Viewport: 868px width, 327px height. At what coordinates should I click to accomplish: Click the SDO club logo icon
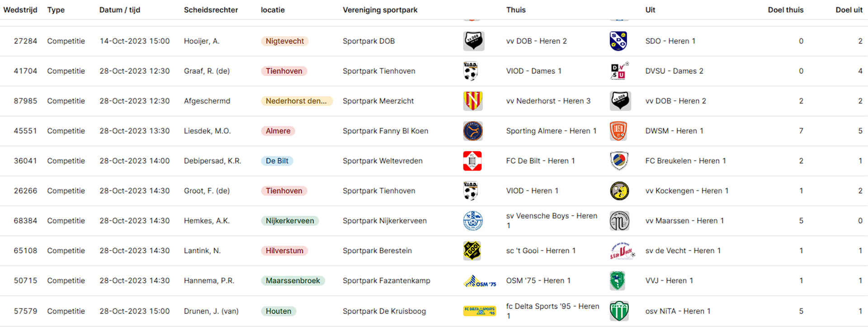coord(618,41)
